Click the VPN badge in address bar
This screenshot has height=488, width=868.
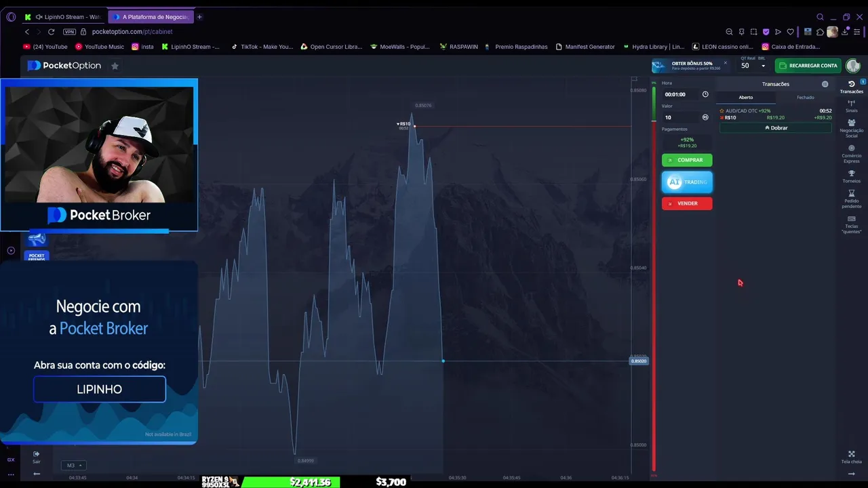pos(69,32)
